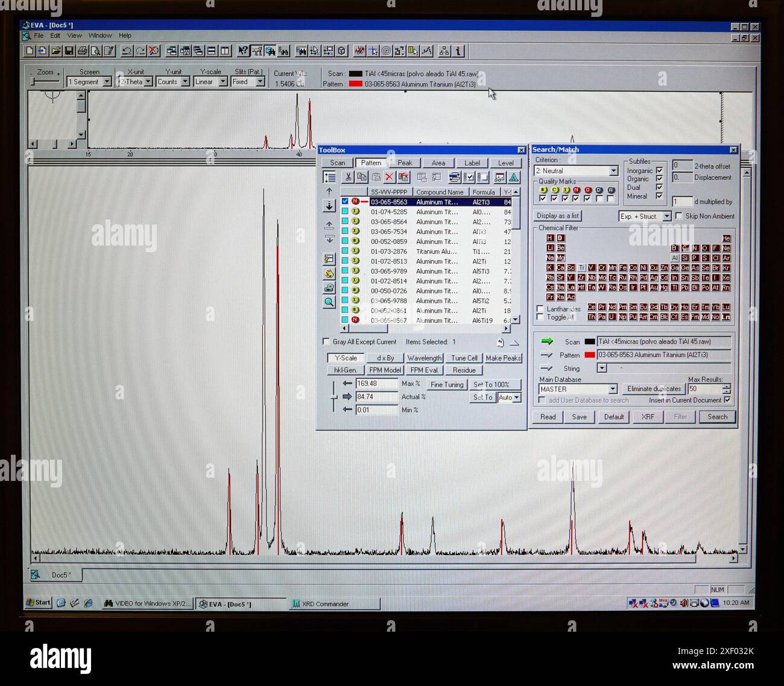784x686 pixels.
Task: Click the Print toolbar icon
Action: (83, 51)
